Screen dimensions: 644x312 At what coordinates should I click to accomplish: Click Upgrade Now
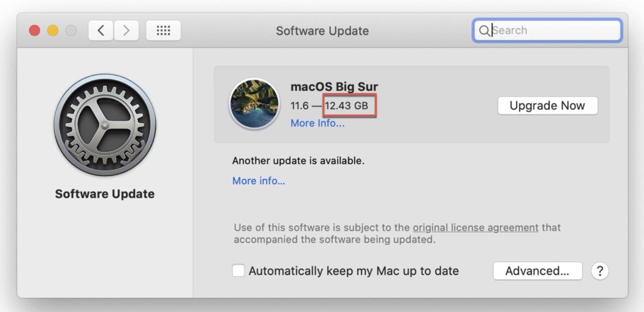click(x=547, y=105)
